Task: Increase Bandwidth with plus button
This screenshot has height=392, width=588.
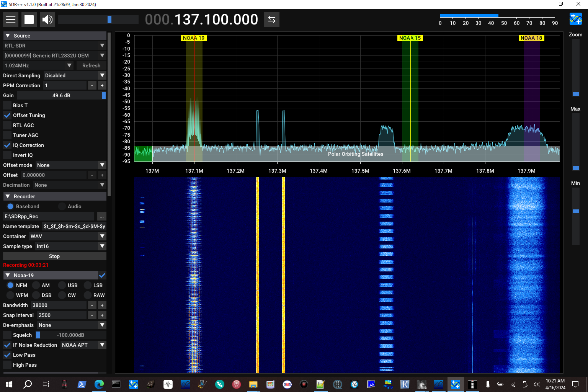Action: pos(102,305)
